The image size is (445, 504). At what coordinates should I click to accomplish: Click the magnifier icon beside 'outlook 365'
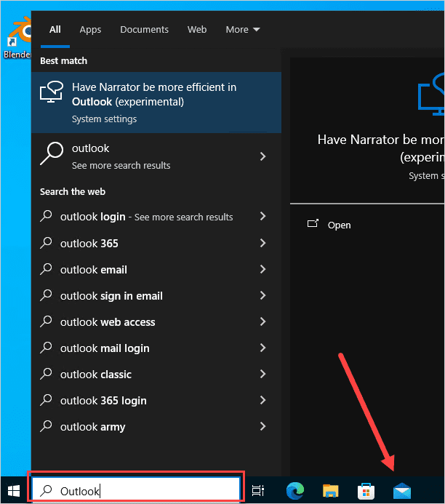point(46,243)
